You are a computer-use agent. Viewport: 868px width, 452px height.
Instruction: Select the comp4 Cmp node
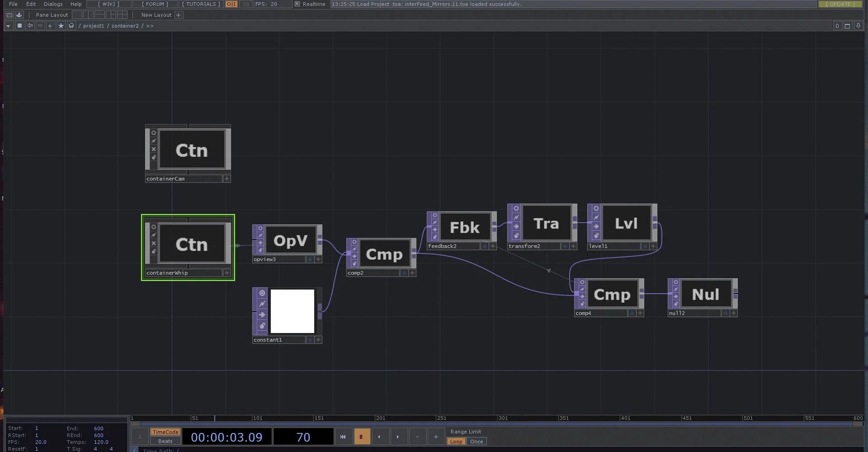click(612, 295)
